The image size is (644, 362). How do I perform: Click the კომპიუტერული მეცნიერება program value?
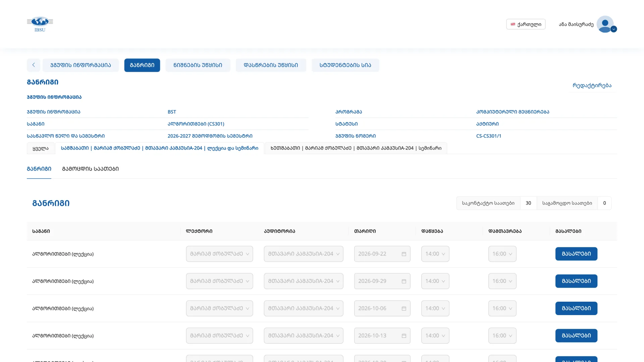pos(513,112)
